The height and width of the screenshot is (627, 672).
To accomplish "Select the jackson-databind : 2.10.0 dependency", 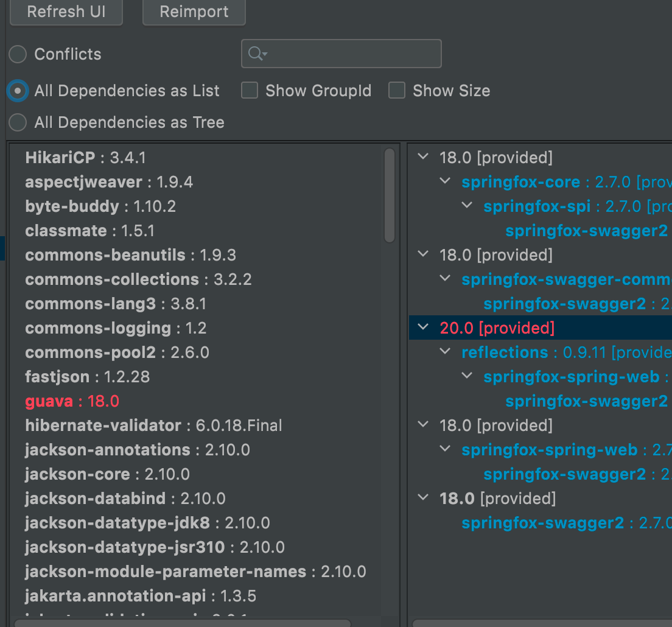I will point(125,499).
